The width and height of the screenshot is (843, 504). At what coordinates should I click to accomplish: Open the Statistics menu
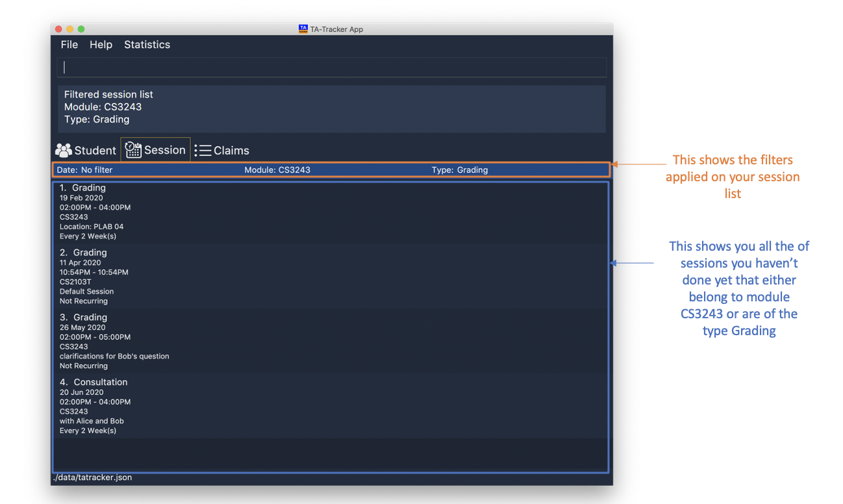pos(147,45)
